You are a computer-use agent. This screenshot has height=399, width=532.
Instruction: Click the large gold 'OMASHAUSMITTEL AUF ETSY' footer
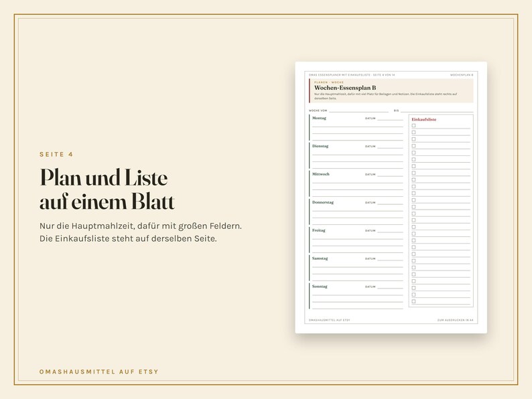[98, 372]
